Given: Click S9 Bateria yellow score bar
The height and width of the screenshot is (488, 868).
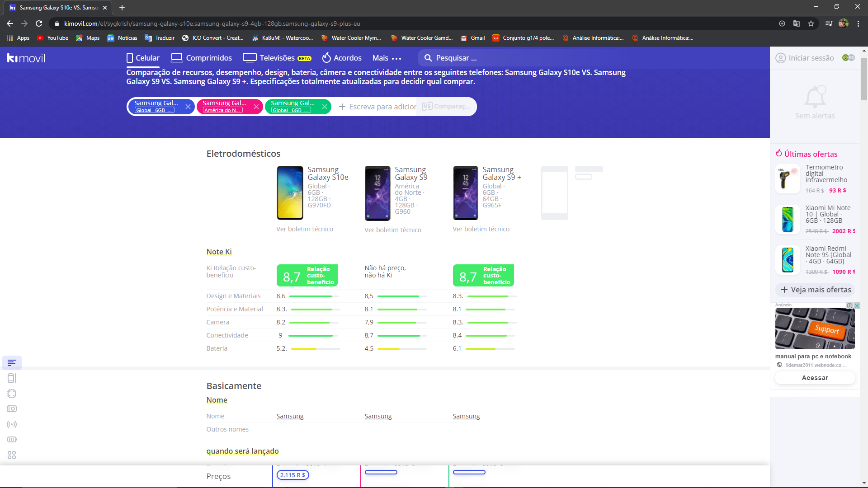Looking at the screenshot, I should click(402, 349).
